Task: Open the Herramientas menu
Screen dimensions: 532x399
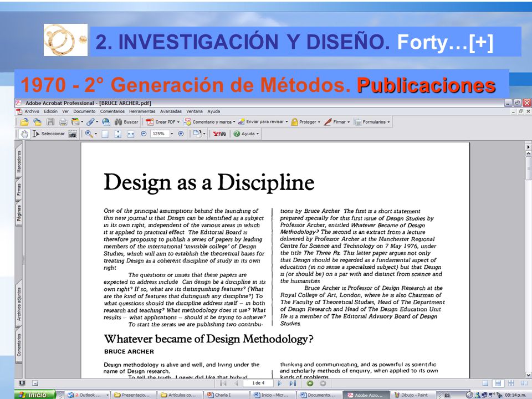Action: [142, 111]
